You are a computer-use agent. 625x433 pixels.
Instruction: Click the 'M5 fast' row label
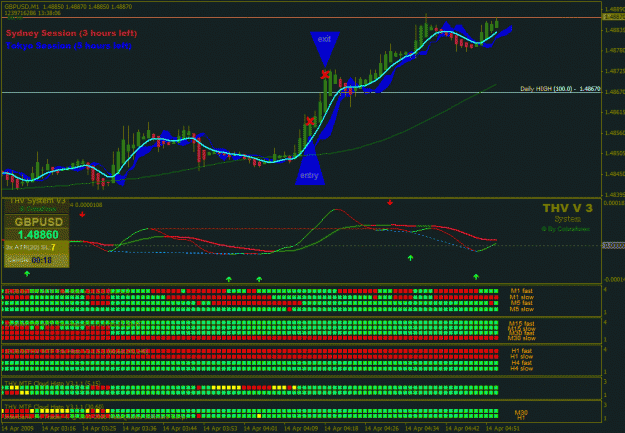[521, 303]
